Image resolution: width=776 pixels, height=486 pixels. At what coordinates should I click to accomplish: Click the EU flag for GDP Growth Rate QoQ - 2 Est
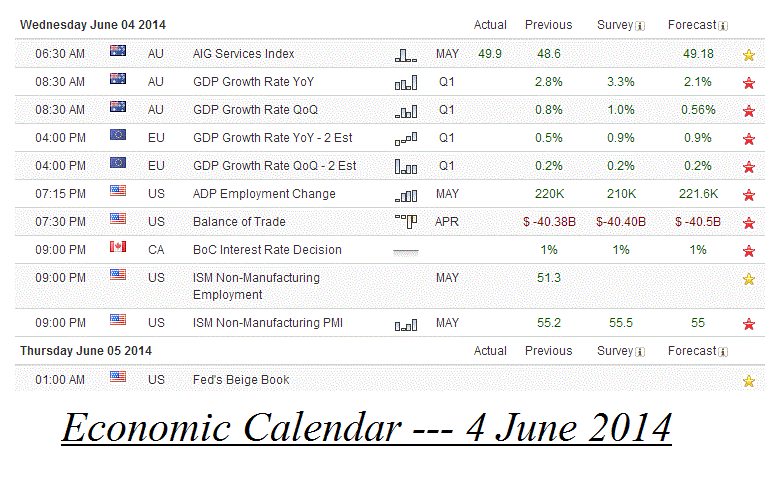point(118,165)
